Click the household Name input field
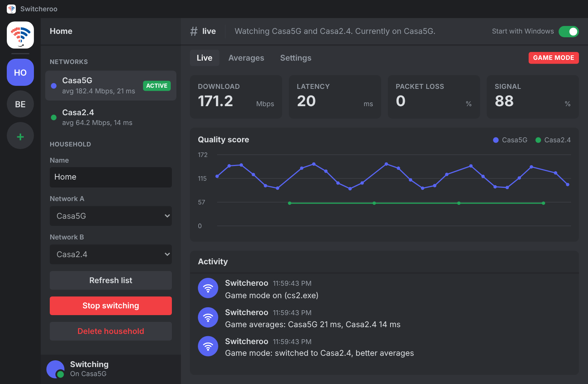 point(111,177)
